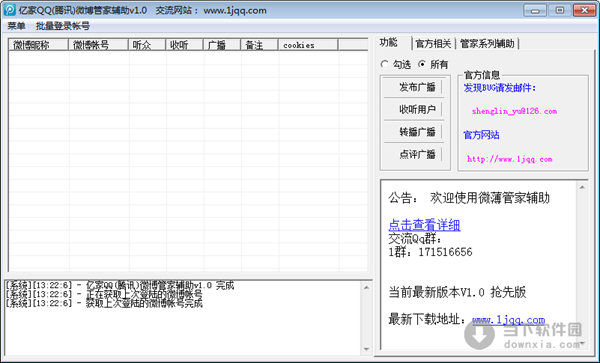Sort by 微博帐号 column header
Image resolution: width=600 pixels, height=363 pixels.
99,45
